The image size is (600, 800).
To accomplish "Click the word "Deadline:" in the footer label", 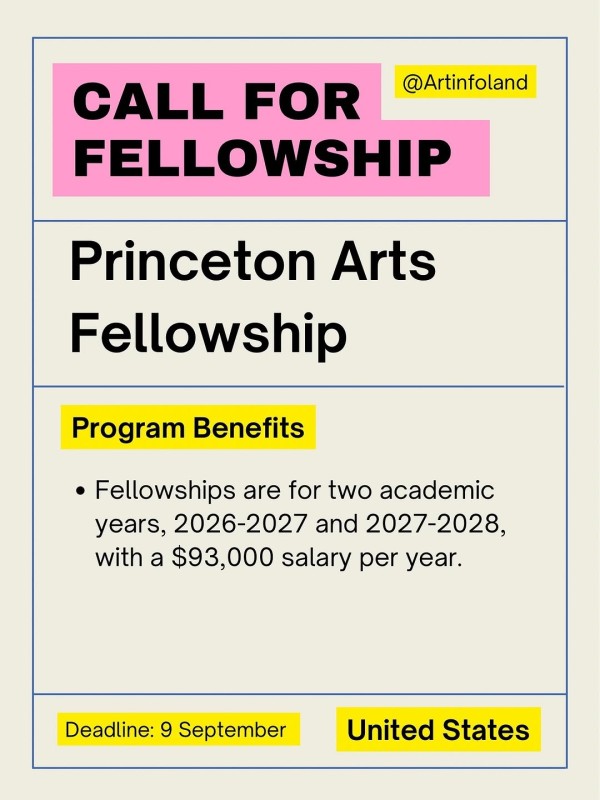I will pyautogui.click(x=108, y=730).
